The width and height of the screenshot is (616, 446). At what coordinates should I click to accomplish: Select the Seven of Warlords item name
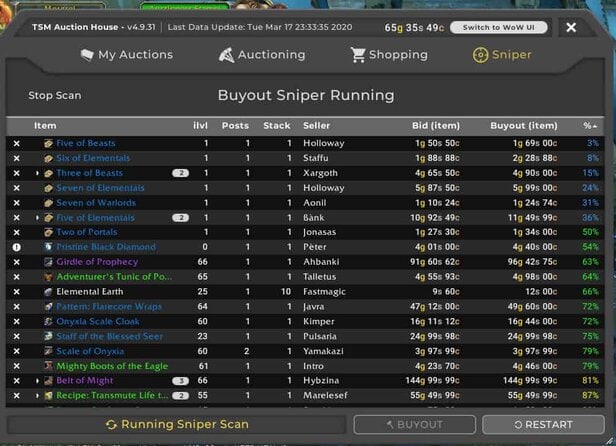tap(96, 203)
